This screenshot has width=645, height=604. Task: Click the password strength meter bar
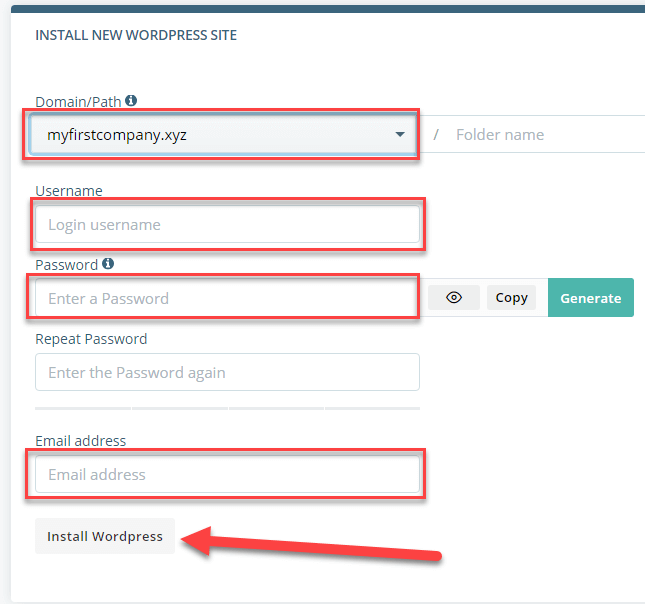click(227, 409)
